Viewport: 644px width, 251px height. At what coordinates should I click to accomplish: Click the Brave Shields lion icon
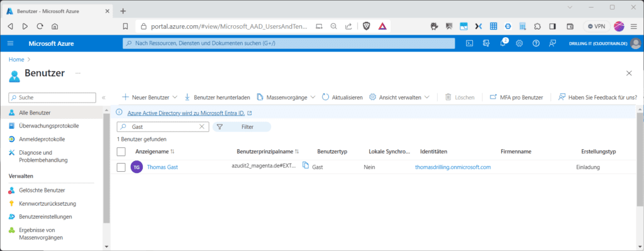point(367,26)
